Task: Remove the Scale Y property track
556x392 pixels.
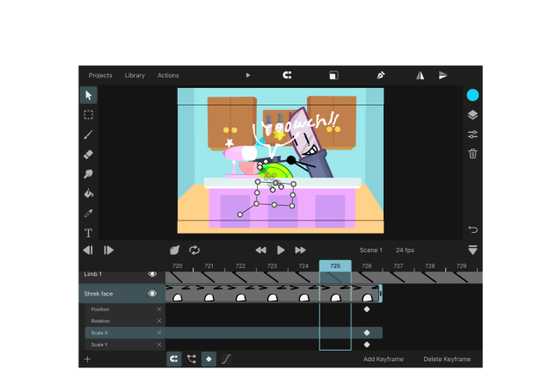Action: [x=159, y=345]
